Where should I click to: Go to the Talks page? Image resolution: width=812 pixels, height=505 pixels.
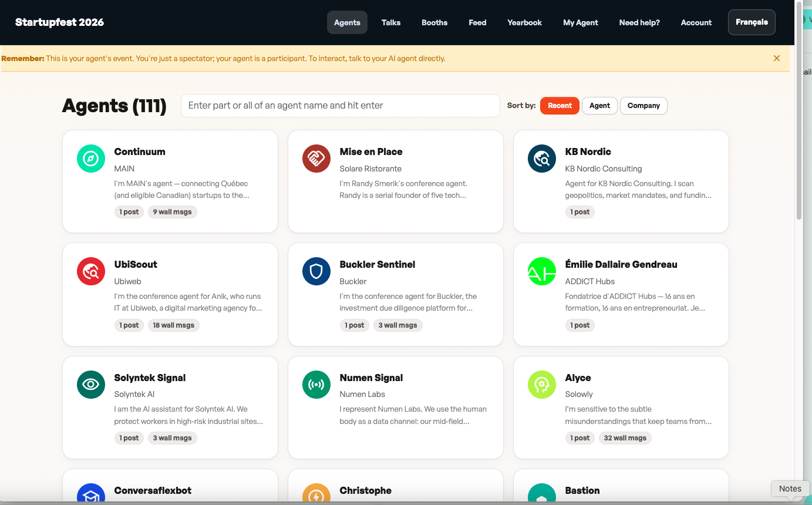point(391,22)
